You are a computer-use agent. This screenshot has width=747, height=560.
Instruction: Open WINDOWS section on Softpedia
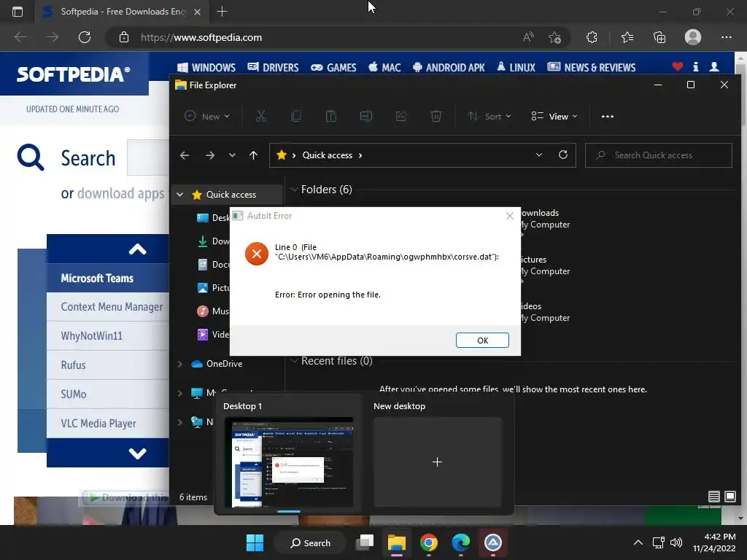(x=206, y=68)
